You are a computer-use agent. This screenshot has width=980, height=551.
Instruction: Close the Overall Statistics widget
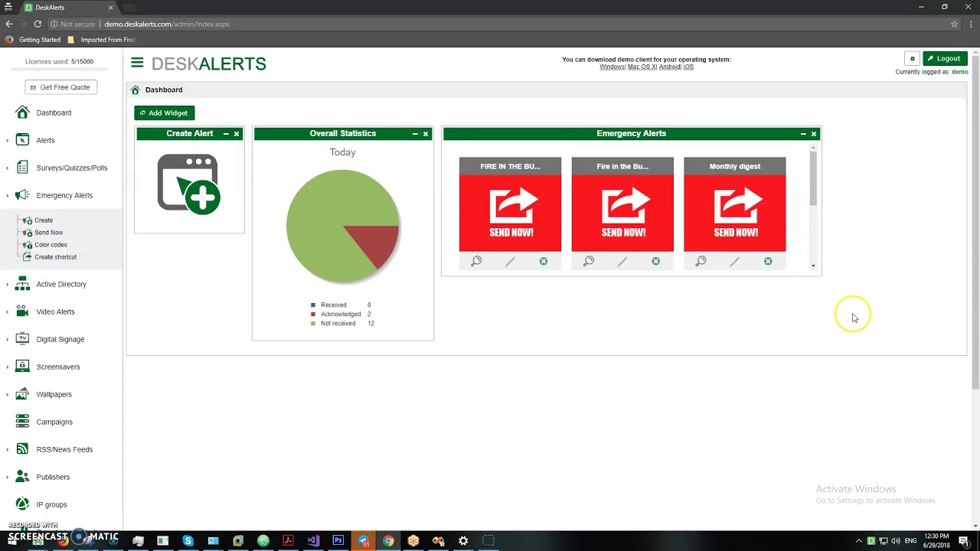coord(426,134)
